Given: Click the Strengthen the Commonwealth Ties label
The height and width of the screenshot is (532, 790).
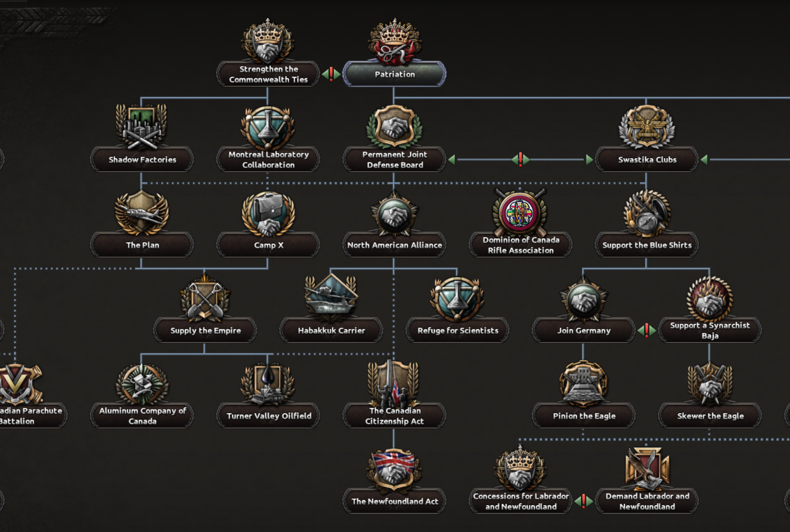Looking at the screenshot, I should pyautogui.click(x=268, y=74).
